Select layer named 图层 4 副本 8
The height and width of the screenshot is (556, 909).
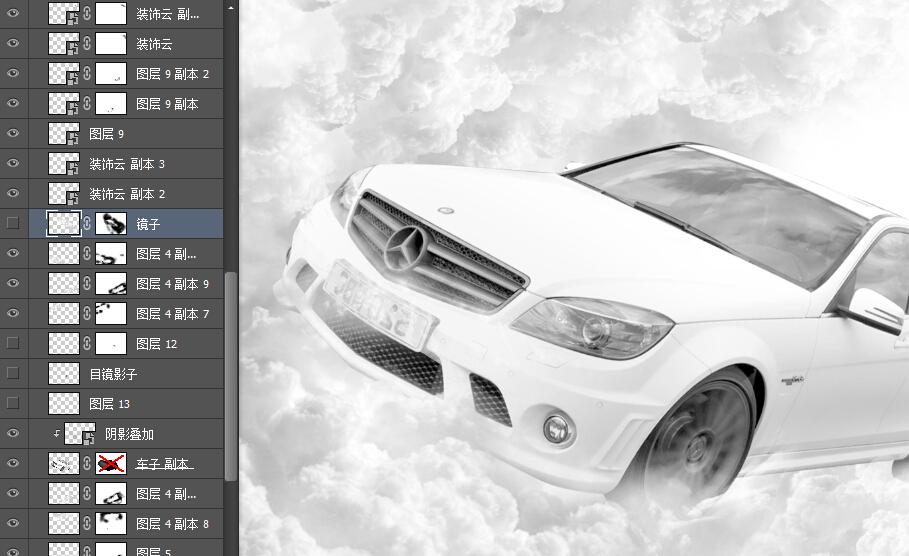click(172, 524)
